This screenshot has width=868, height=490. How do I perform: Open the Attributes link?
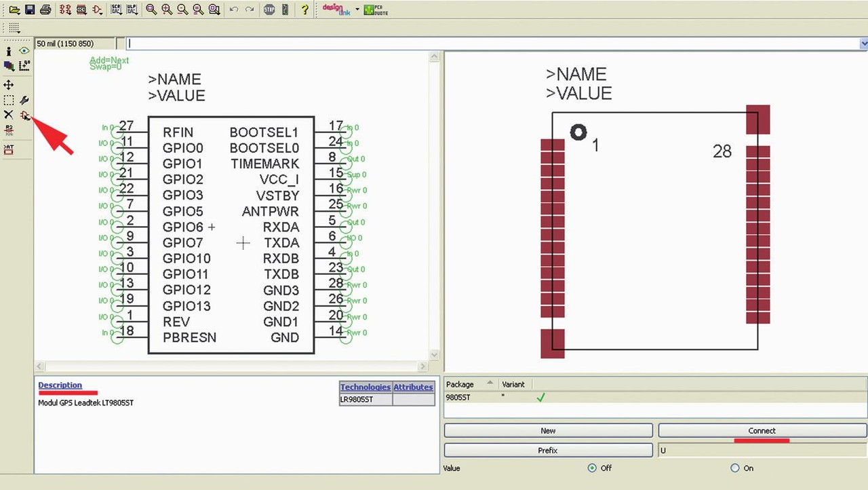(413, 387)
